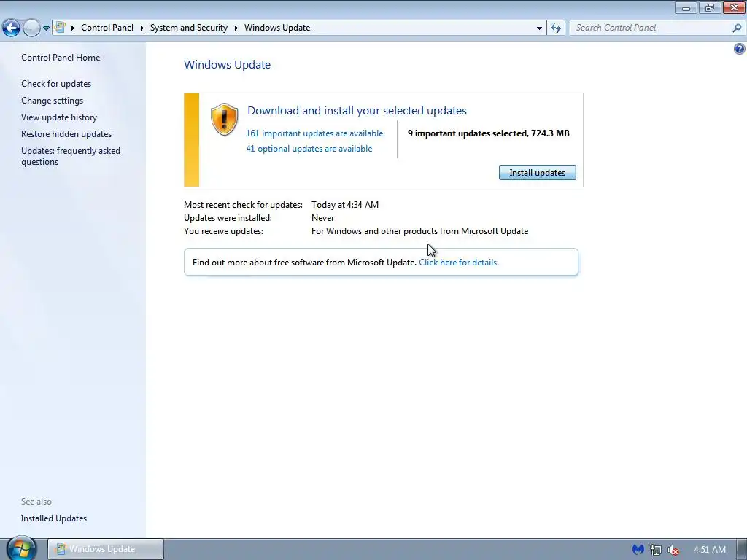
Task: Select Control Panel breadcrumb
Action: (107, 28)
